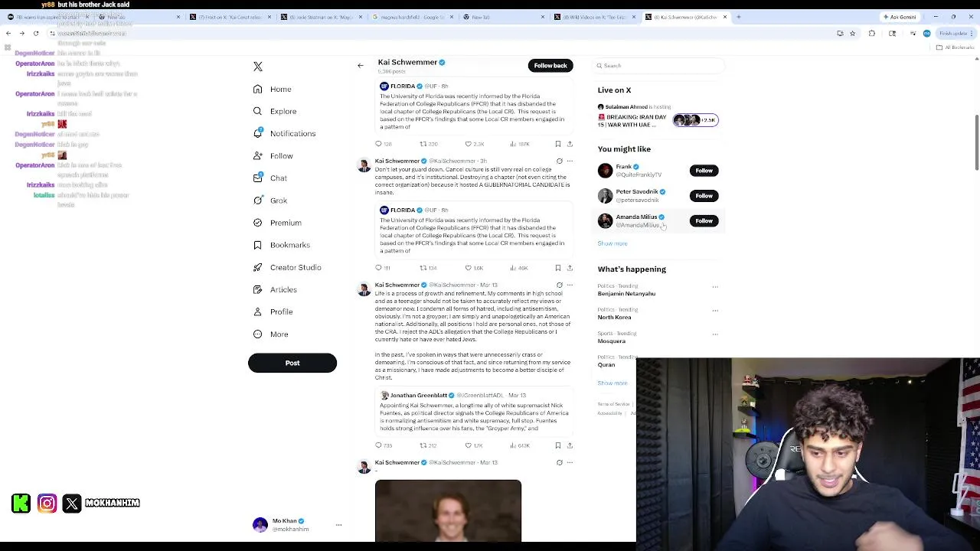Image resolution: width=980 pixels, height=551 pixels.
Task: Open the X logo home link
Action: click(258, 67)
